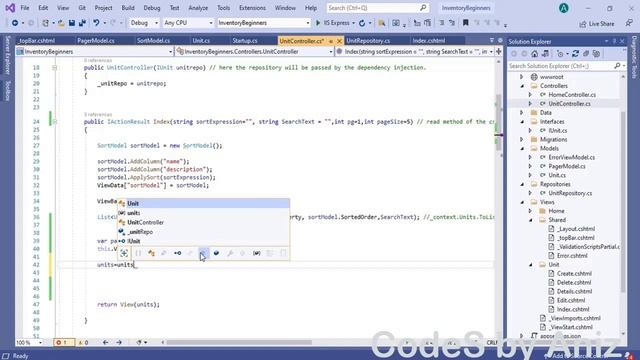Switch to the Startup.cs tab
The height and width of the screenshot is (360, 640).
pos(244,41)
